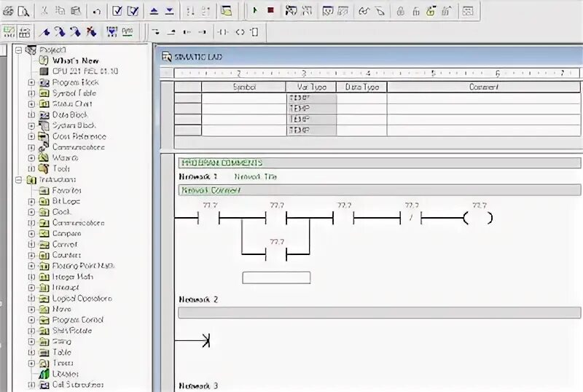
Task: Click the Network 2 label
Action: [198, 299]
